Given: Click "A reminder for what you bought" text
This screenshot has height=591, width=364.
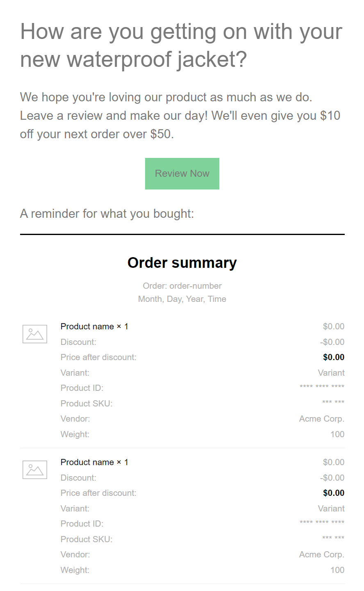Looking at the screenshot, I should [x=107, y=214].
